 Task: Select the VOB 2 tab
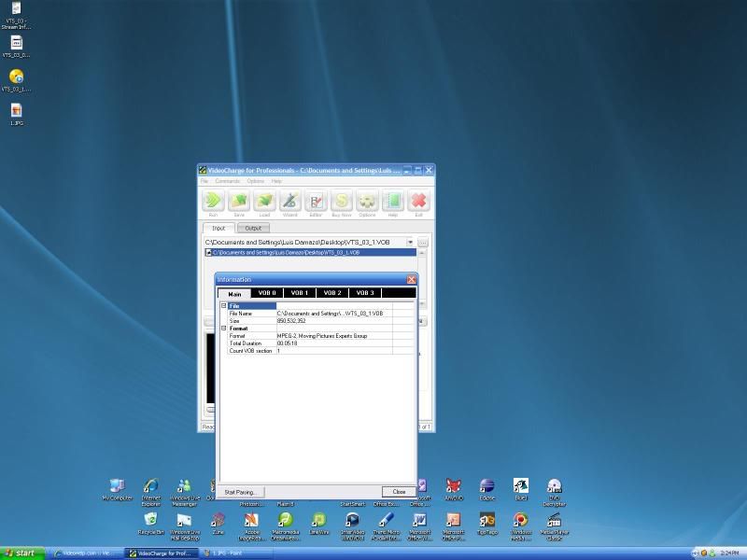click(x=332, y=293)
